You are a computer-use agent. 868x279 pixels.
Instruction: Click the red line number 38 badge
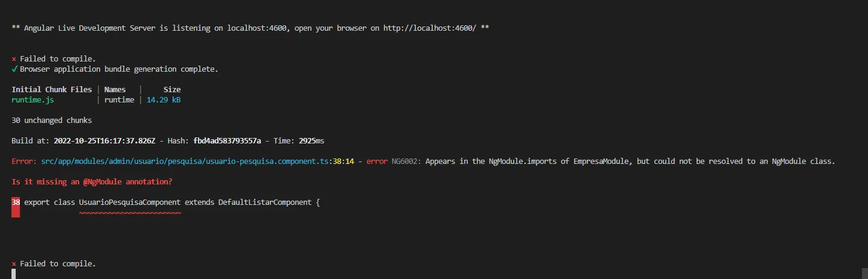[x=16, y=202]
